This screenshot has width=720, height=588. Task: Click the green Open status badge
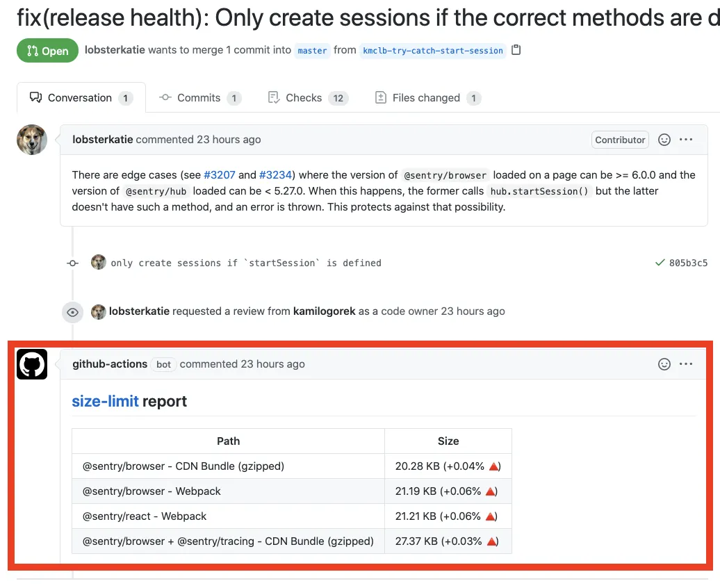pos(47,51)
